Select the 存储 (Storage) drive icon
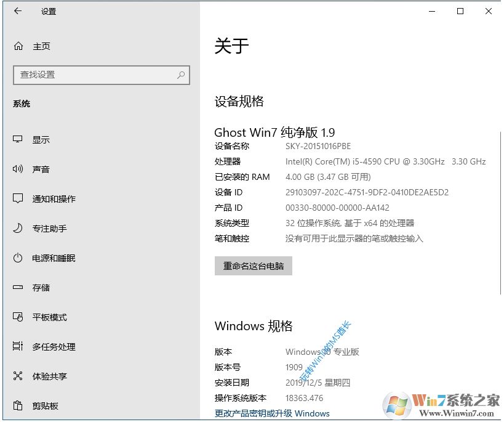Viewport: 504px width, 422px height. [19, 287]
